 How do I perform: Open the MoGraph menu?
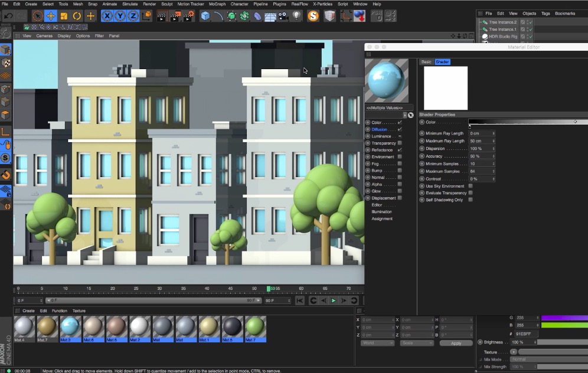(217, 4)
